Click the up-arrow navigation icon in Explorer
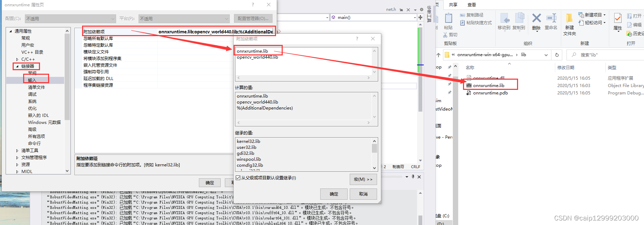Screen dimensions: 644x225 (438, 55)
